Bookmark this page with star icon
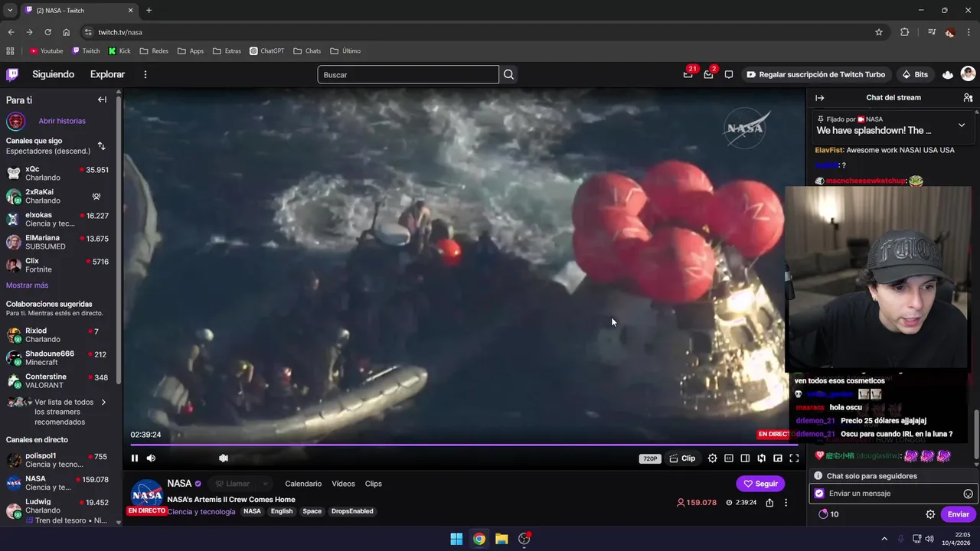980x551 pixels. (879, 32)
